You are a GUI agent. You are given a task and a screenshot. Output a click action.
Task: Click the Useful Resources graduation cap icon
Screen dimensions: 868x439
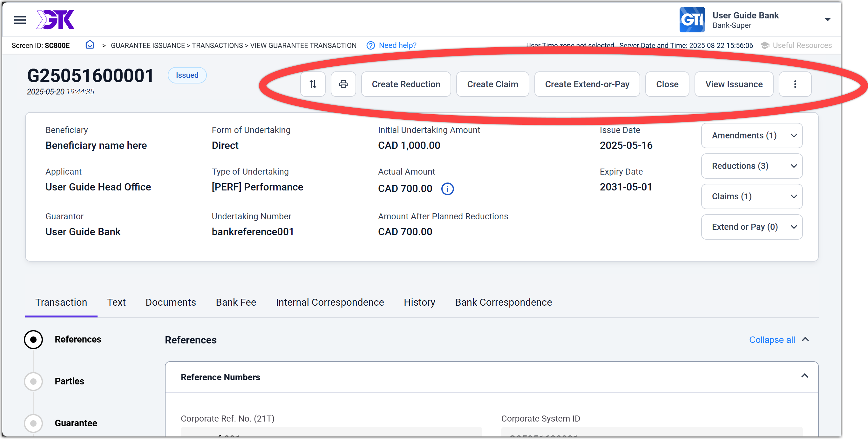pos(764,45)
